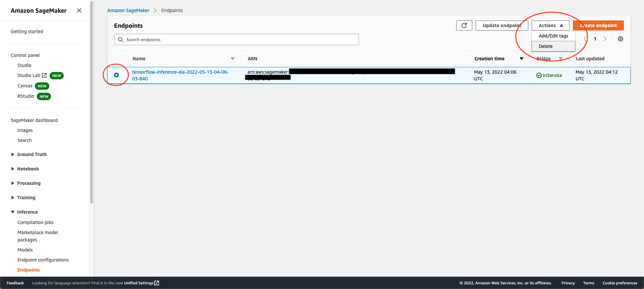Open Privacy footer link

568,283
